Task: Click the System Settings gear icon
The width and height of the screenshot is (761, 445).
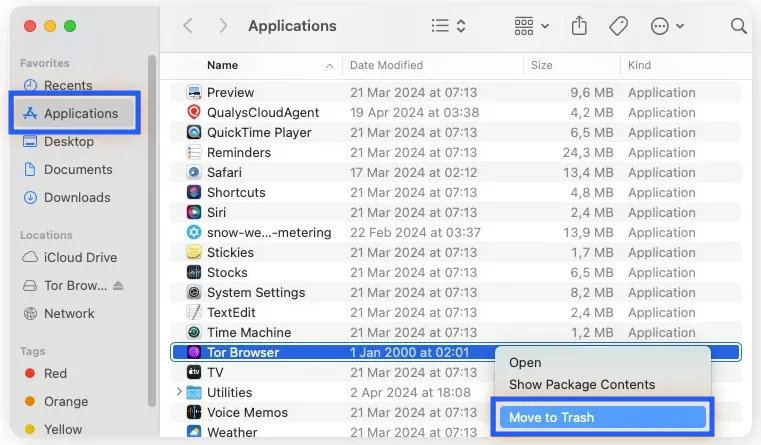Action: tap(194, 292)
